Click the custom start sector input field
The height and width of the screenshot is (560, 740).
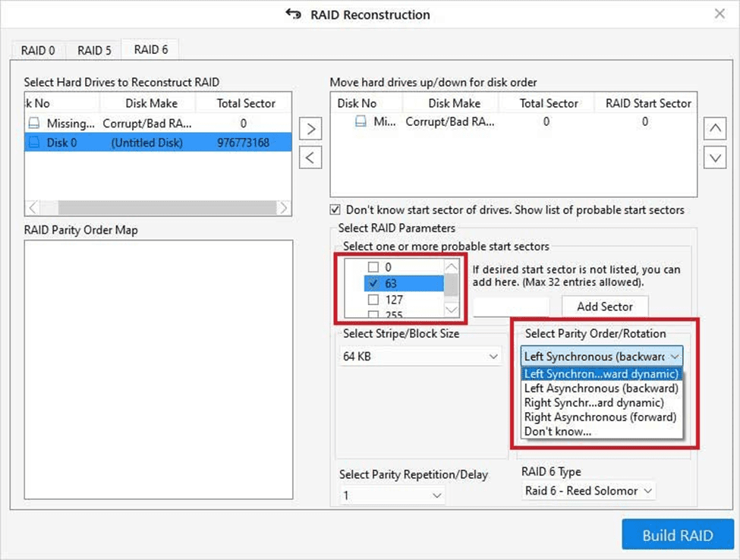click(511, 307)
